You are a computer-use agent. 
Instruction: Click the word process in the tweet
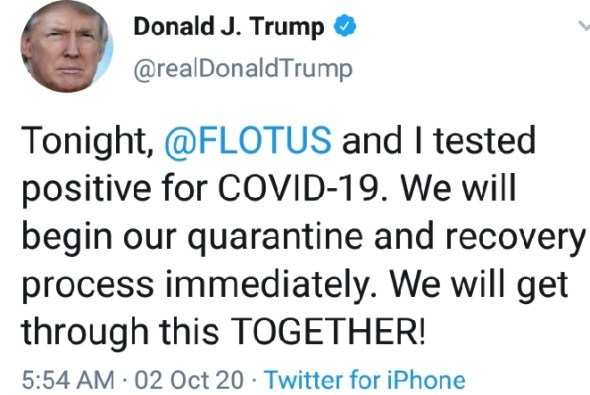[88, 287]
